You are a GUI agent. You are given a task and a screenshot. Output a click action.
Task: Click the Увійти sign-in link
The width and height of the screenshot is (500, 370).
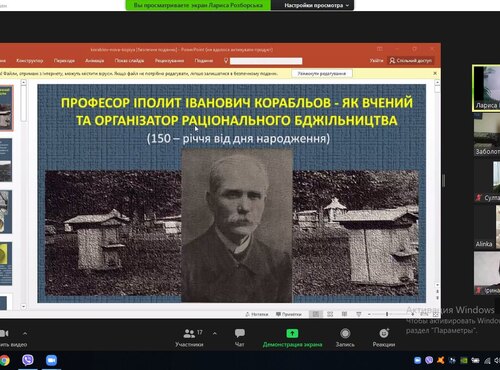[x=376, y=60]
